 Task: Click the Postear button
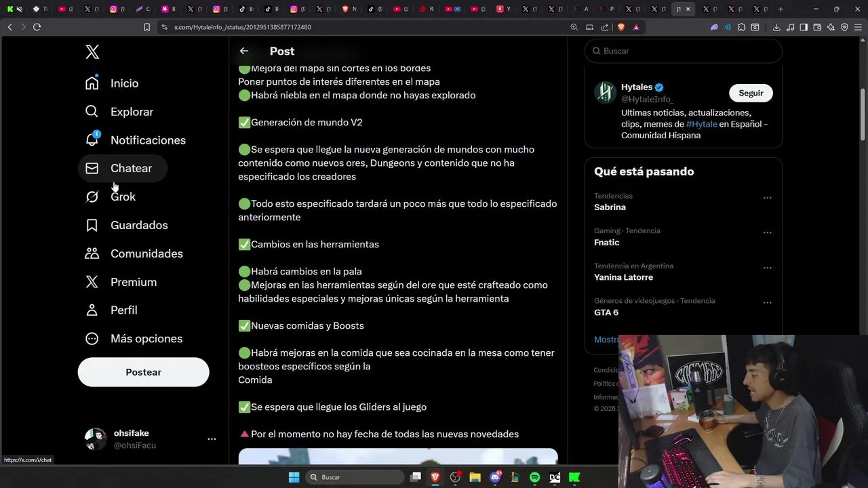(x=143, y=372)
